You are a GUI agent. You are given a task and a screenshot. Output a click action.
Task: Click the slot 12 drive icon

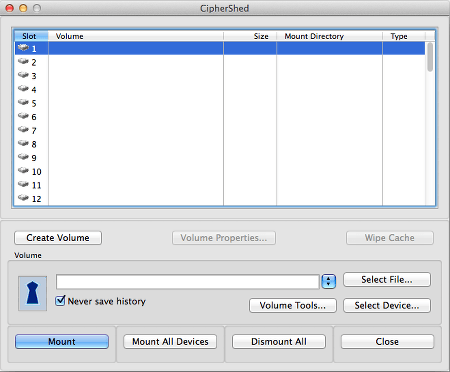(23, 198)
